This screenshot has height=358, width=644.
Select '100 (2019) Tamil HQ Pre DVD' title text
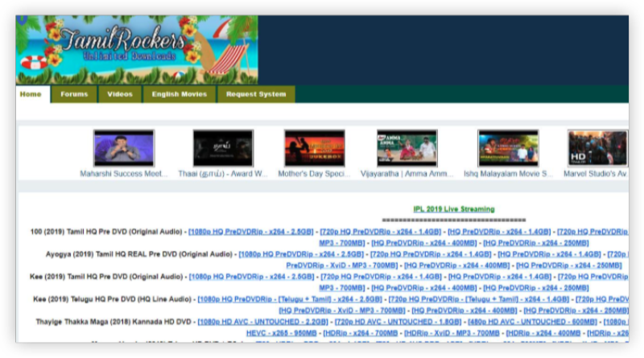[106, 232]
